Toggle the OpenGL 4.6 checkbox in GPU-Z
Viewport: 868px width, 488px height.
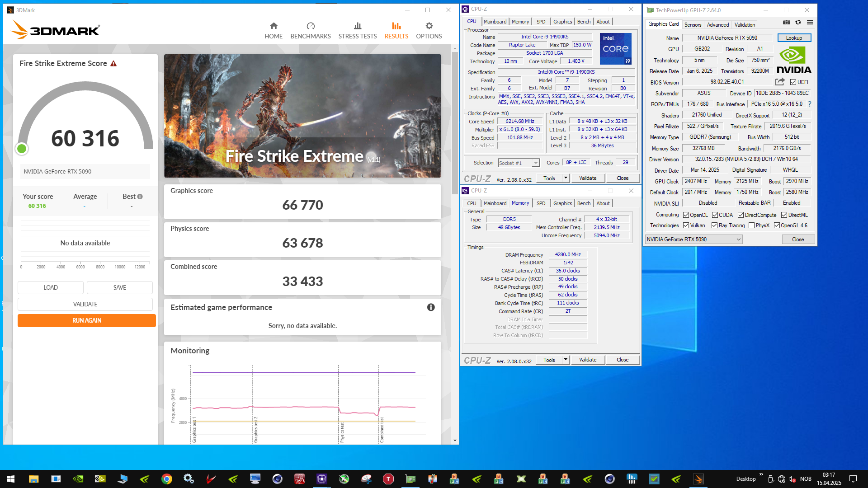tap(777, 225)
